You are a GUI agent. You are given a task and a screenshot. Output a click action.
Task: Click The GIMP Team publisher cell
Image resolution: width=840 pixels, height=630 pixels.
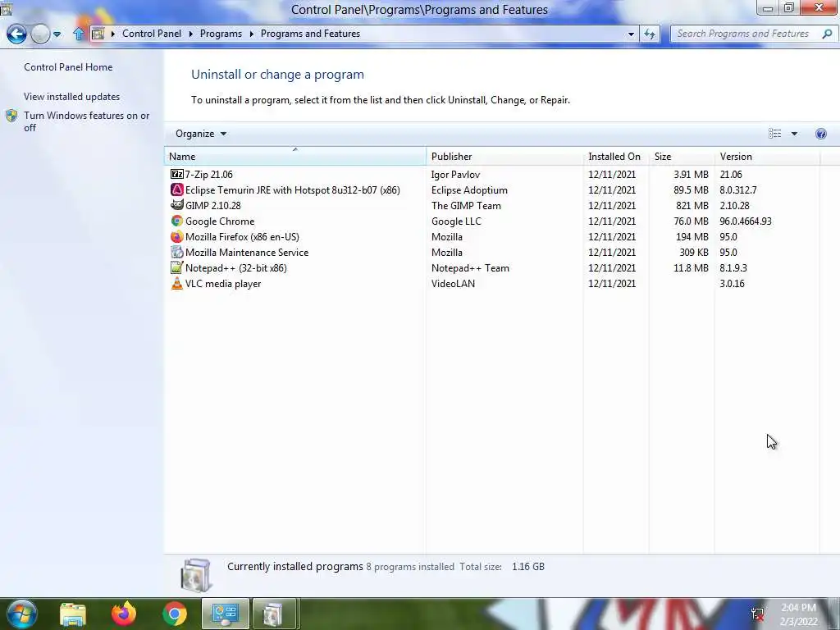coord(466,205)
